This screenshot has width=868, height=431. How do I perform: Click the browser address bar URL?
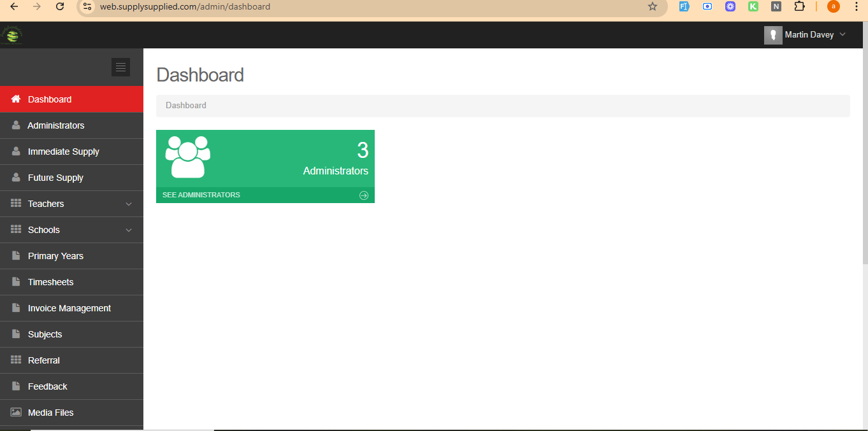(185, 6)
